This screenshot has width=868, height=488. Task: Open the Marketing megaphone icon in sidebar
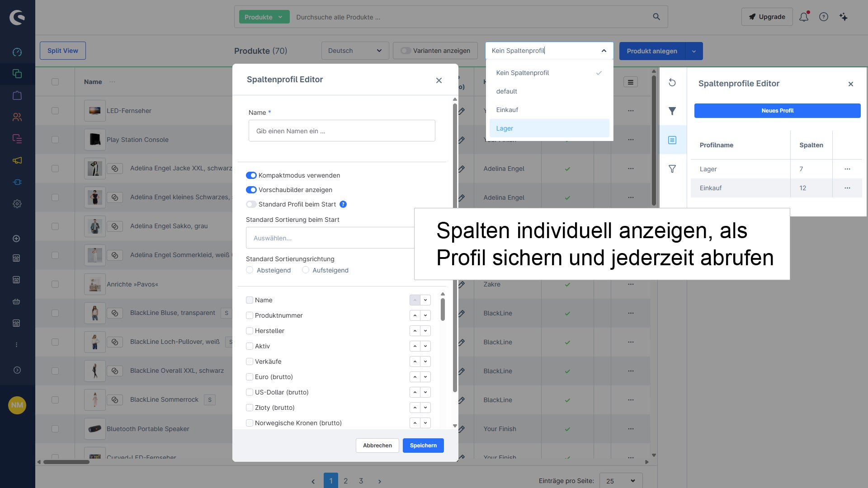point(17,160)
